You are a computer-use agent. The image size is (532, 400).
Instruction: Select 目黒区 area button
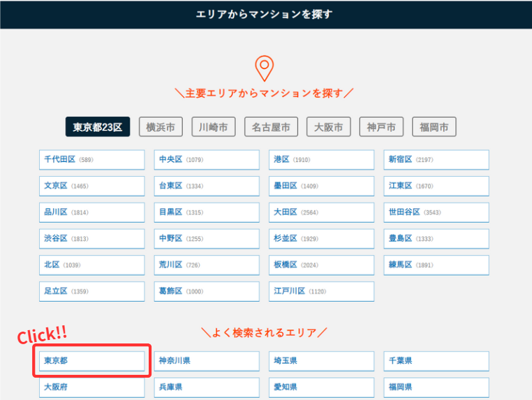(x=207, y=212)
